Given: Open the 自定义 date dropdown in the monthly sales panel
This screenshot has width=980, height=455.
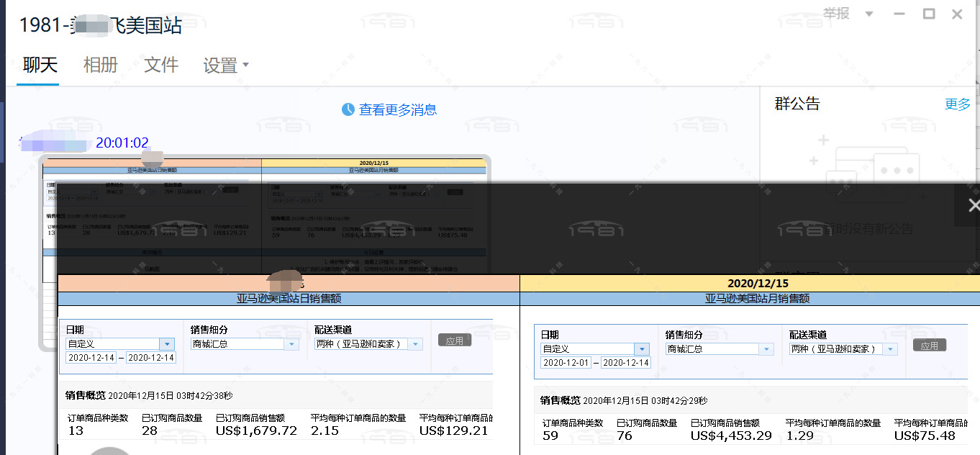Looking at the screenshot, I should click(595, 349).
